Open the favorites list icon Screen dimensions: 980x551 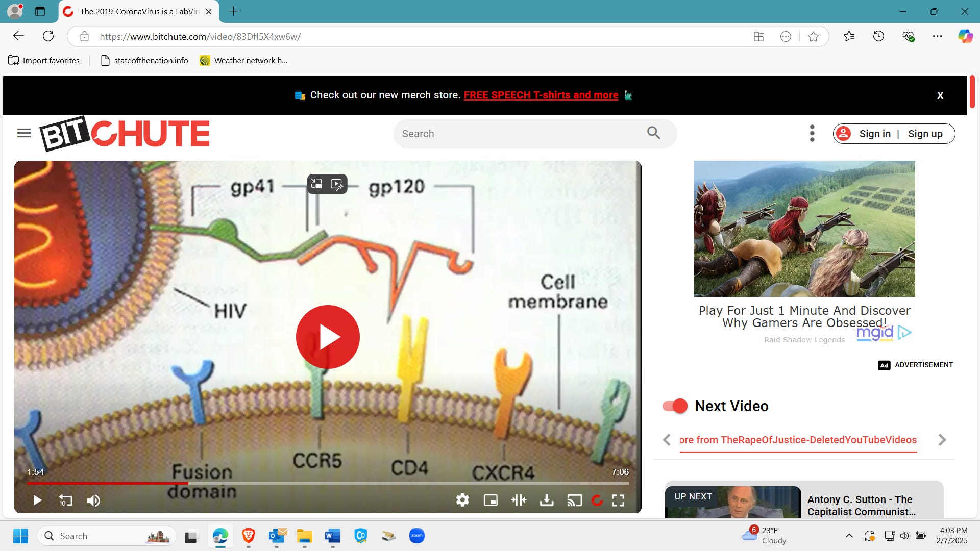pos(849,36)
